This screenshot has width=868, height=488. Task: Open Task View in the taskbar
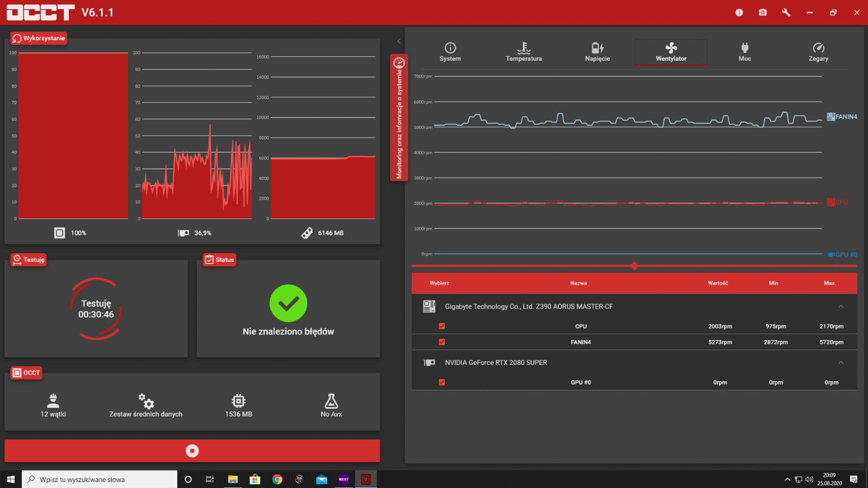[x=210, y=479]
